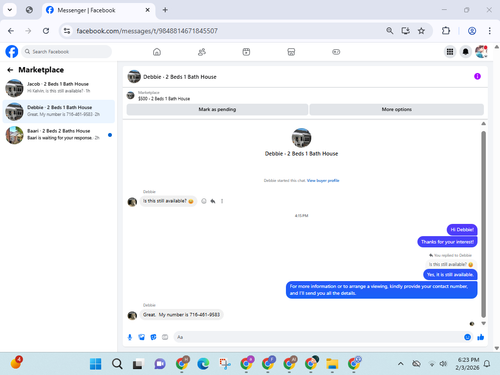
Task: Open the Chrome extensions puzzle icon
Action: click(446, 31)
